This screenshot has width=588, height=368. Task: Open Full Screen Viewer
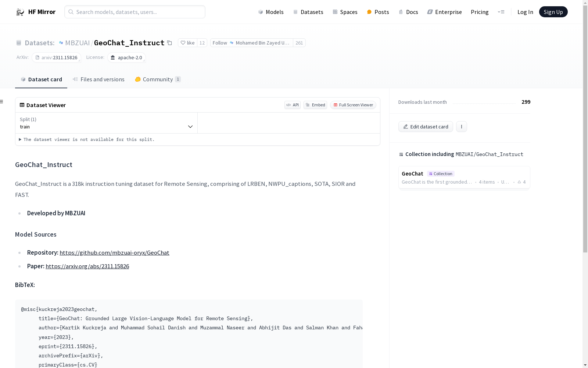(353, 105)
